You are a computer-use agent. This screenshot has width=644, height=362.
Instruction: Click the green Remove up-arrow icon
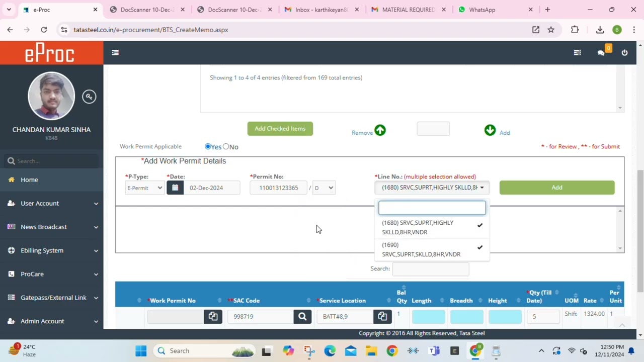point(380,131)
